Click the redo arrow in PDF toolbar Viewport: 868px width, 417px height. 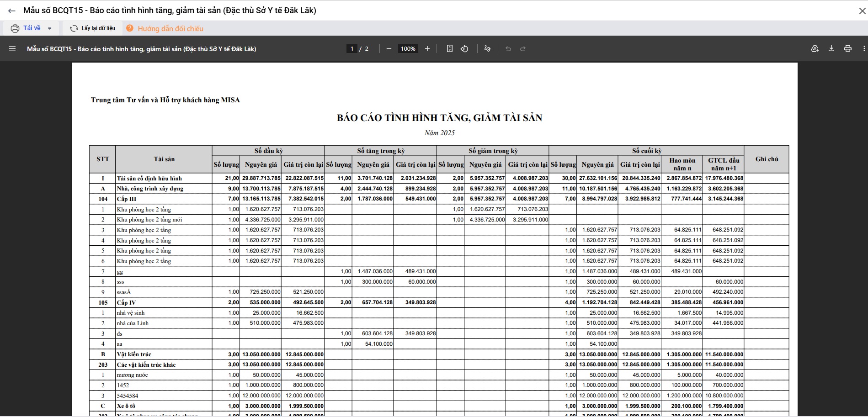point(523,49)
